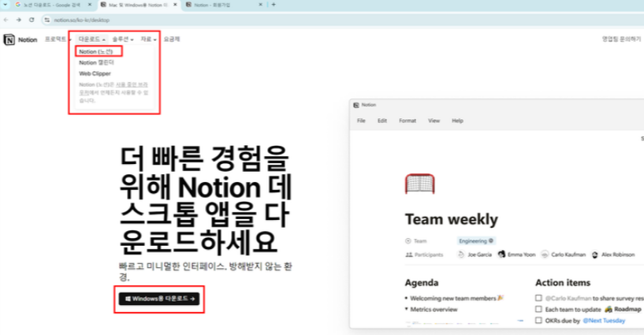Viewport: 644px width, 335px height.
Task: Open Edit menu in app preview
Action: (382, 121)
